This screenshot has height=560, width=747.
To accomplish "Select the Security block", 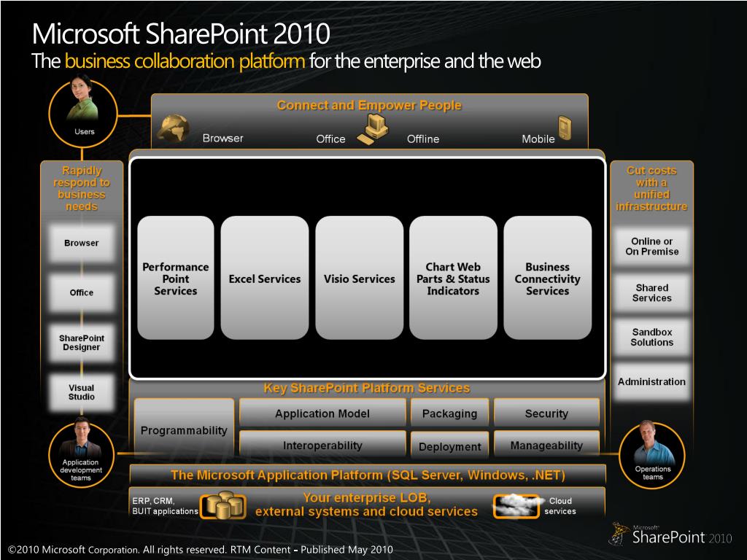I will click(x=546, y=413).
